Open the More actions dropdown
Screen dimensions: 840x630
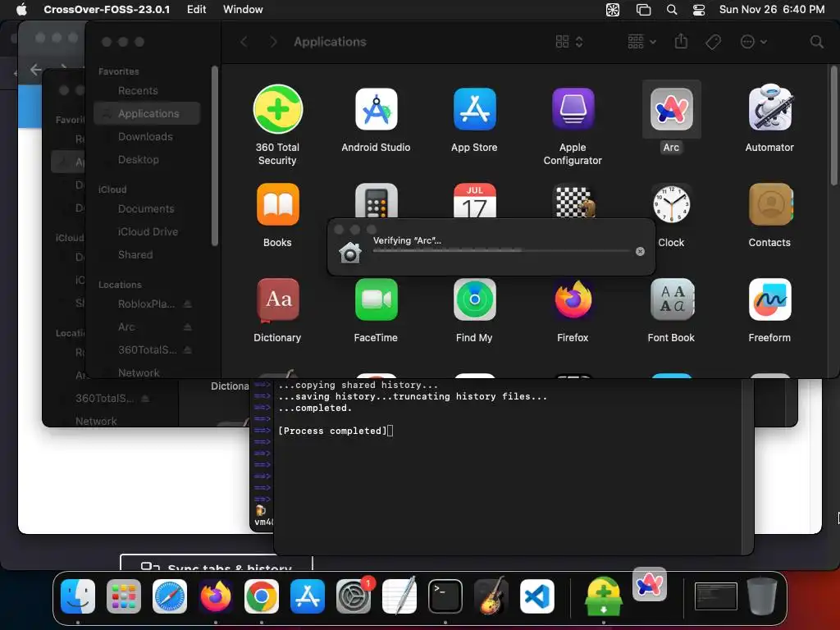753,42
